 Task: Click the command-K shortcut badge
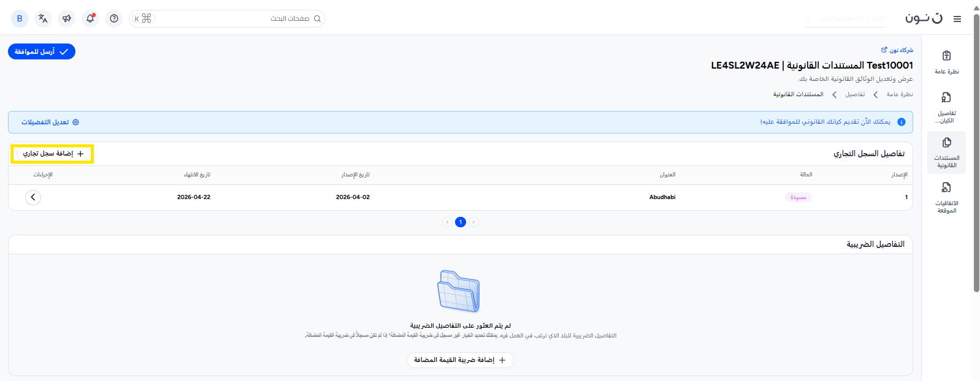point(143,18)
